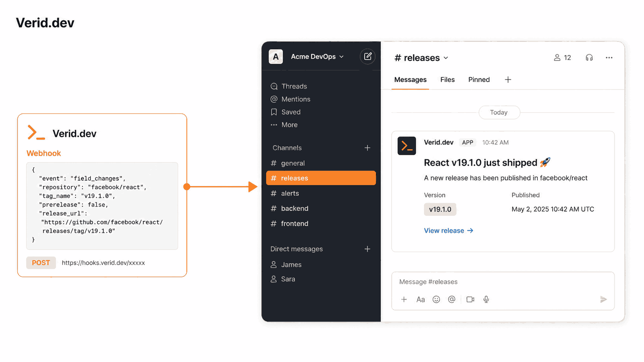Click the Message #releases input field
Screen dimensions: 644x362
point(503,282)
